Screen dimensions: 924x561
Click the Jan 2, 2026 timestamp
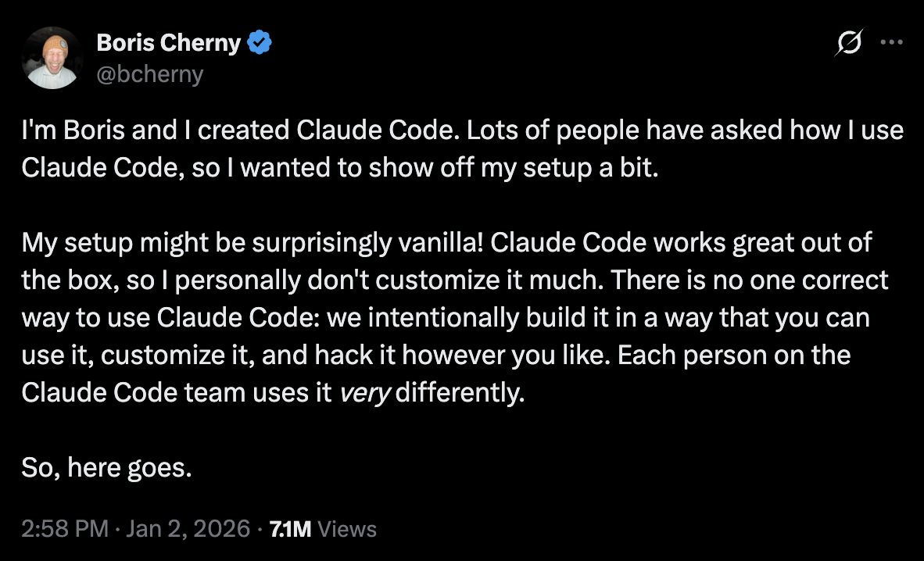coord(187,528)
